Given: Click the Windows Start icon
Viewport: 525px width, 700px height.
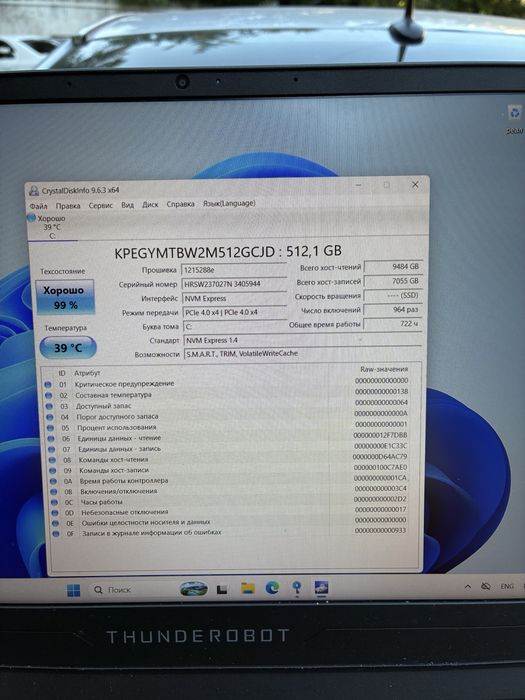Looking at the screenshot, I should 74,590.
